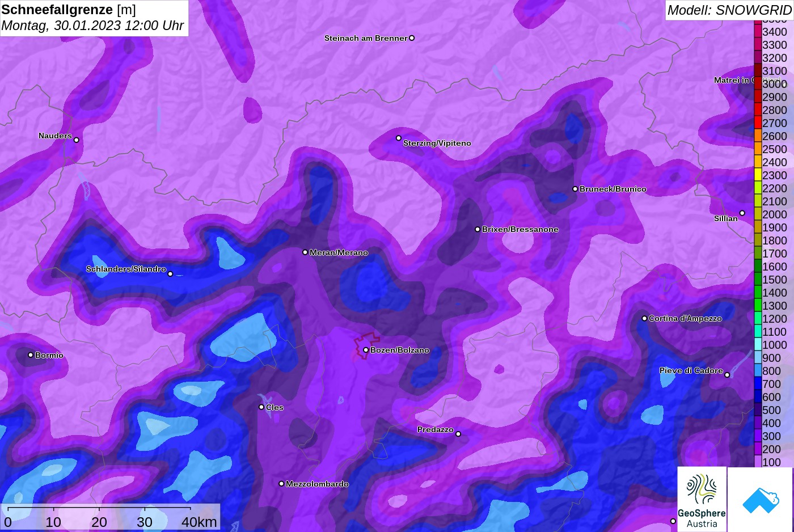Select the Meran/Merano location marker
Viewport: 794px width, 532px height.
pyautogui.click(x=305, y=252)
